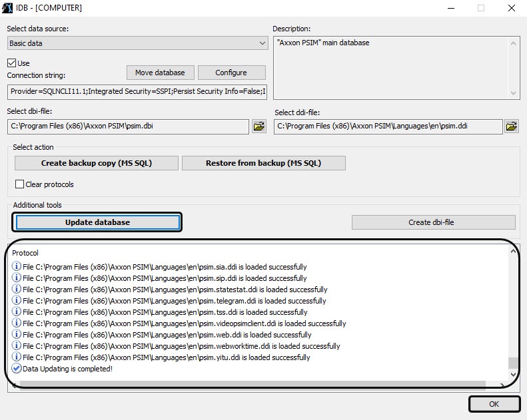The image size is (527, 420).
Task: Click Create dbi-file button
Action: click(x=433, y=222)
